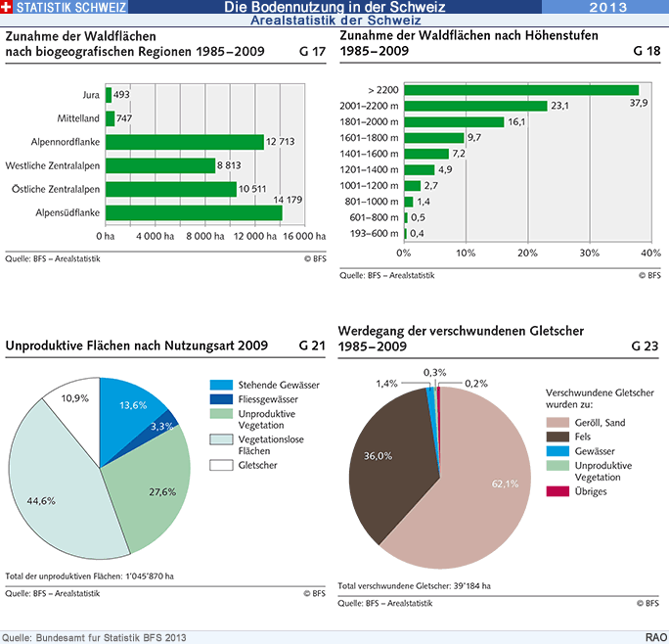Click the STATISTIK SCHWEIZ header label
This screenshot has height=644, width=669.
[x=71, y=7]
